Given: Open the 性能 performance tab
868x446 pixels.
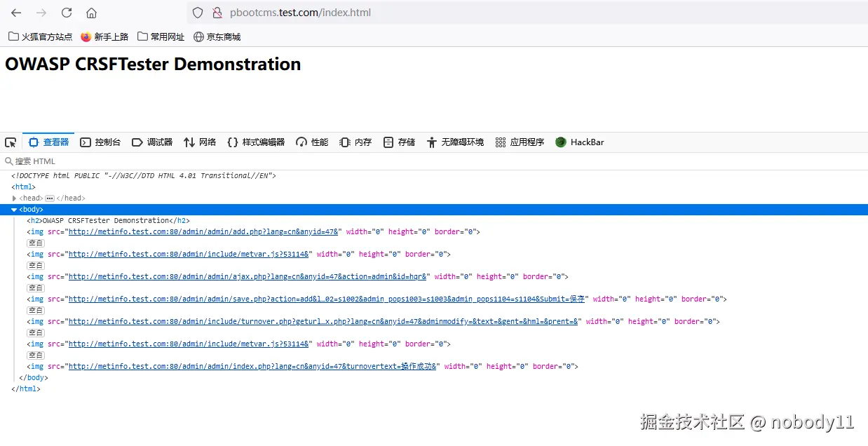Looking at the screenshot, I should (x=312, y=142).
